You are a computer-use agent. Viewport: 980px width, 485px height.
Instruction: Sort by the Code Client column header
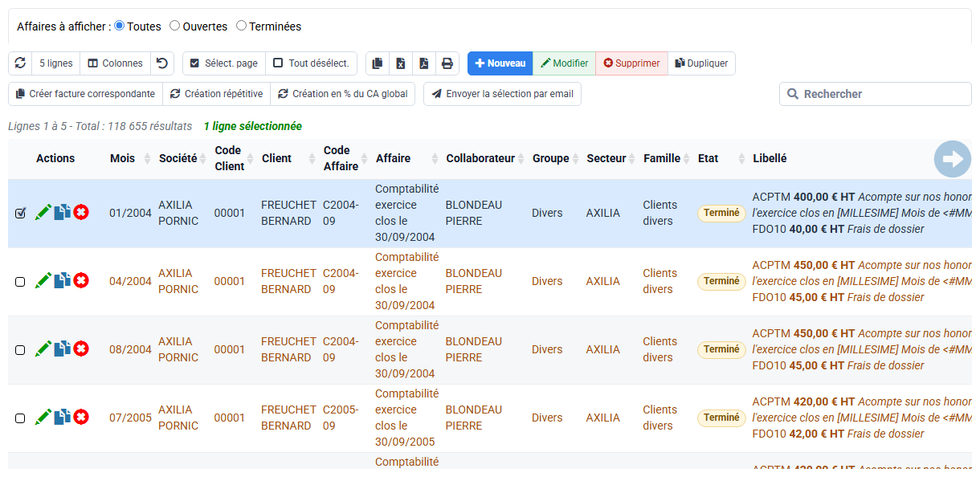pos(233,159)
